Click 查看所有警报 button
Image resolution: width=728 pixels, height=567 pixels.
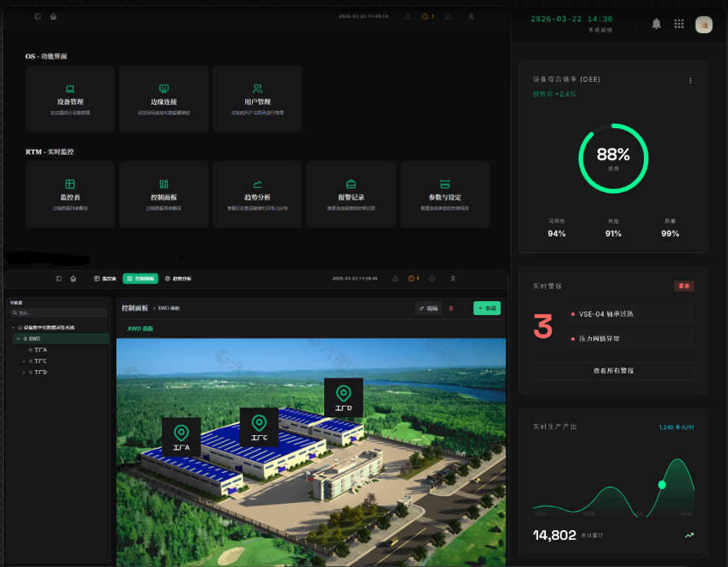[613, 371]
